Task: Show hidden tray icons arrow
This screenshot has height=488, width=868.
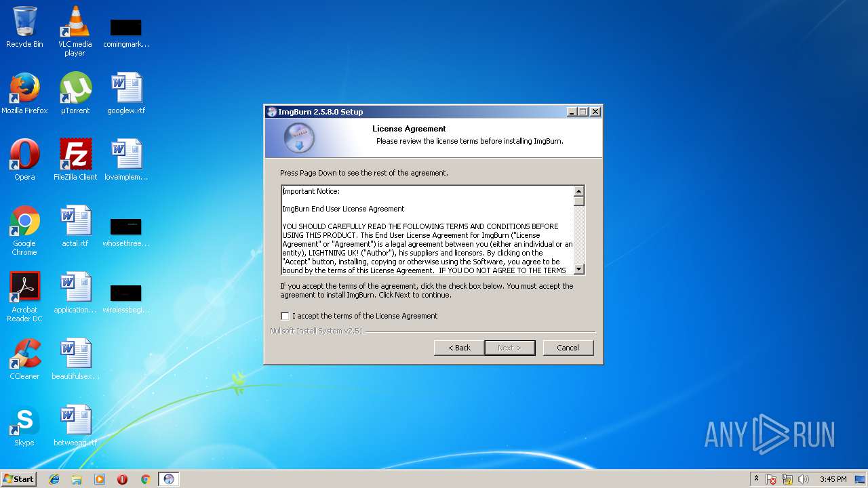Action: tap(756, 479)
